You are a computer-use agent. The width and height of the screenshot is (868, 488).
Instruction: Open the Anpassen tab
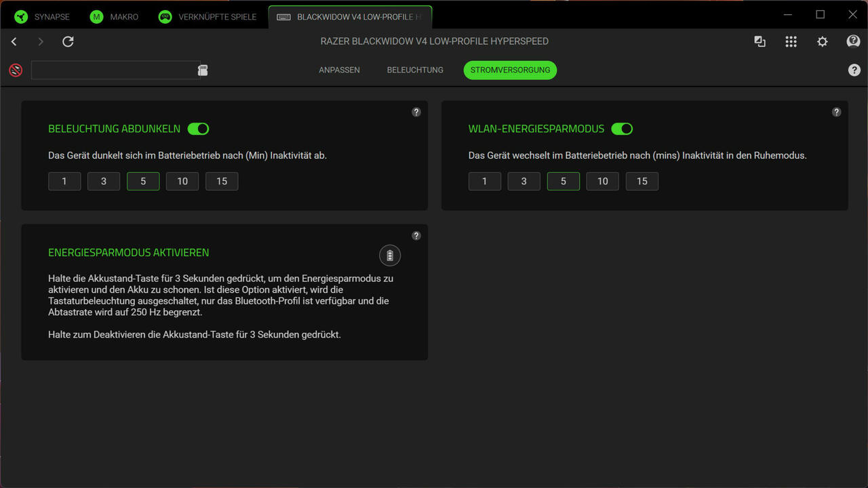(339, 70)
